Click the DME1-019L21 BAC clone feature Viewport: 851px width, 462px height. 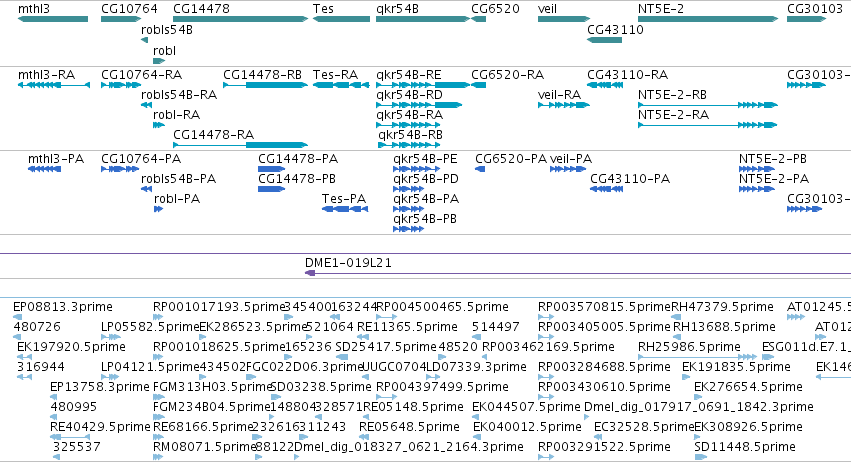578,273
